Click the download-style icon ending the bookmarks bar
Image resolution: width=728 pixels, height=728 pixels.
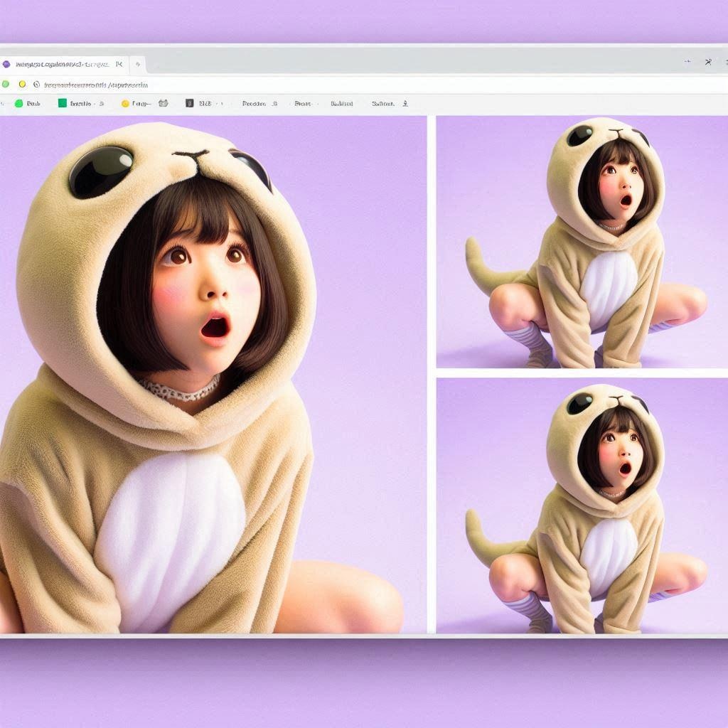tap(405, 104)
